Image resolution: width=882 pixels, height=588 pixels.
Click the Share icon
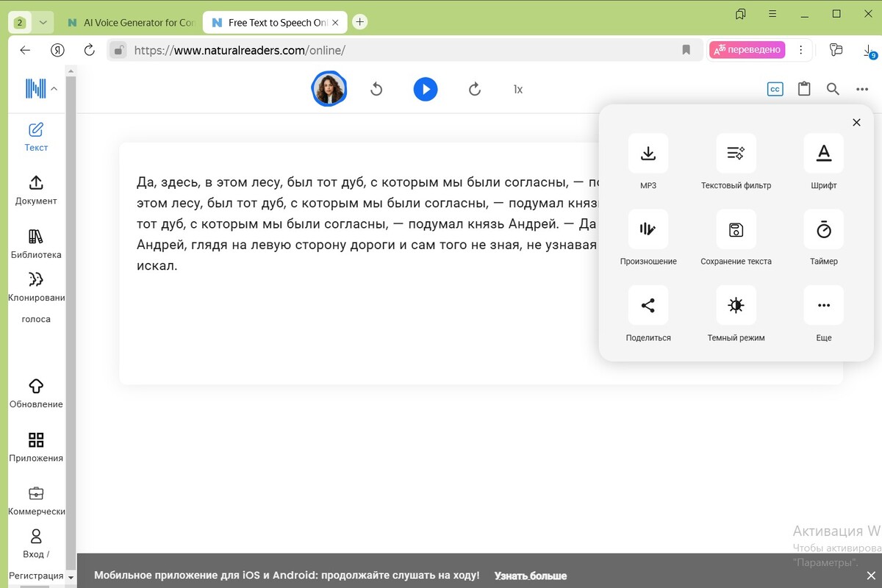click(648, 305)
